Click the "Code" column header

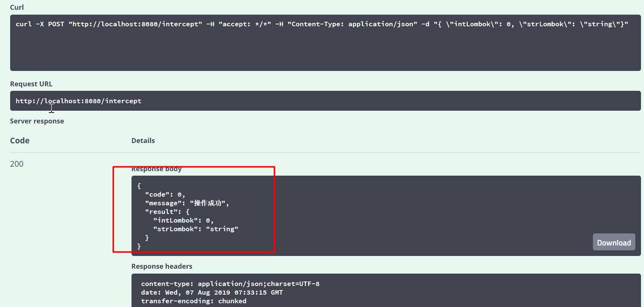20,141
